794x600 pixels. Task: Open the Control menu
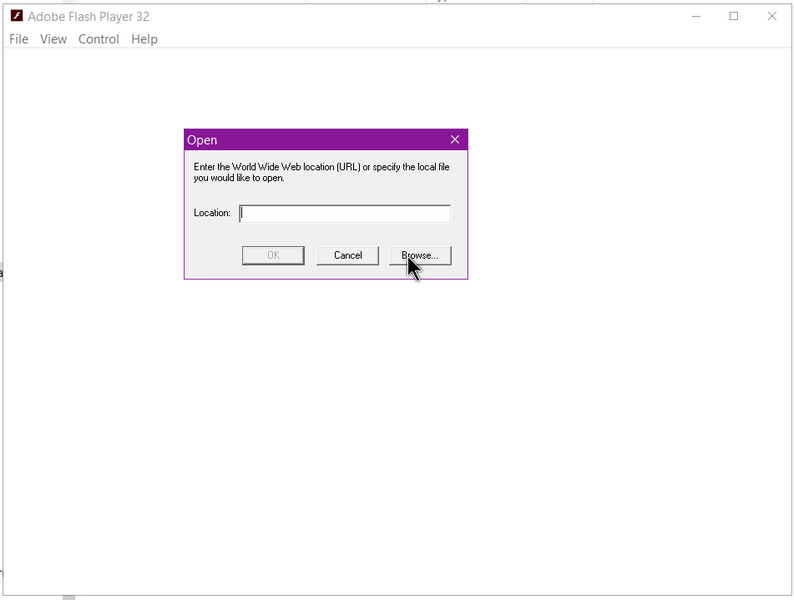point(98,39)
